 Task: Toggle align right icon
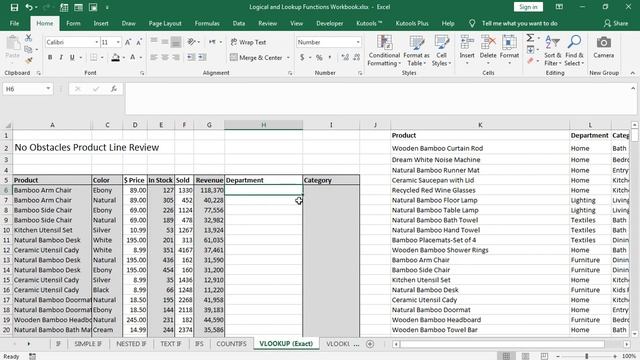(176, 58)
